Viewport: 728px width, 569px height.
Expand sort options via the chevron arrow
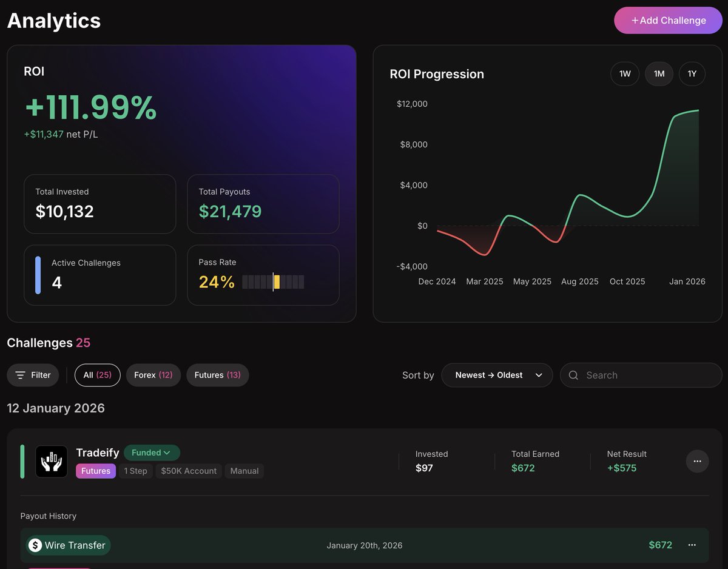point(539,375)
